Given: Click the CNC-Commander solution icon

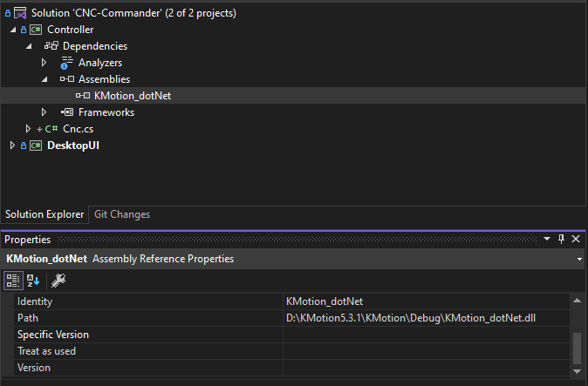Looking at the screenshot, I should coord(20,13).
